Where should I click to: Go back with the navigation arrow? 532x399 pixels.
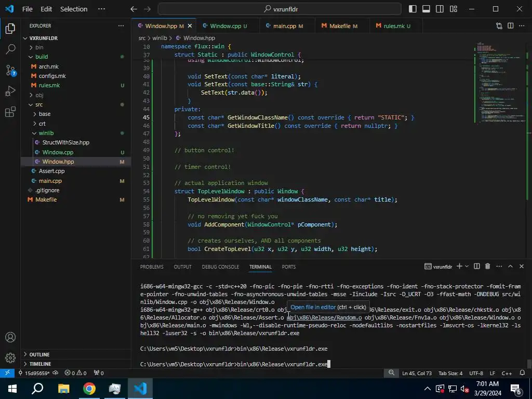(x=134, y=9)
